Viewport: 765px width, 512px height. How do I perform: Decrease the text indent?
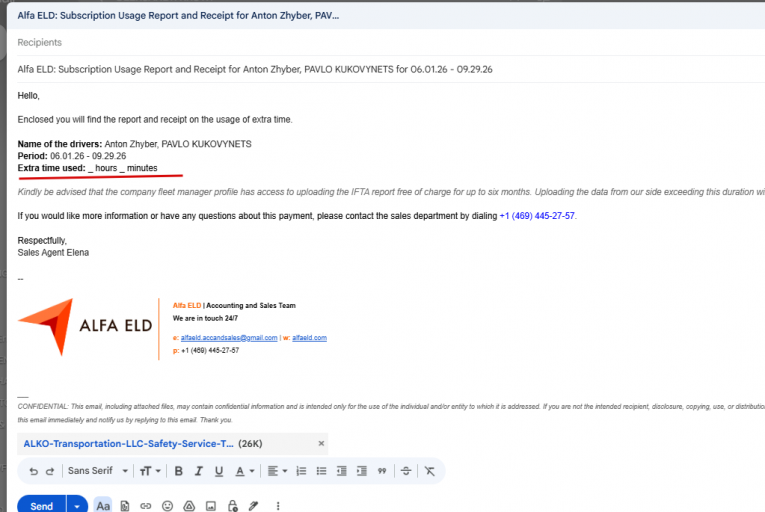342,471
